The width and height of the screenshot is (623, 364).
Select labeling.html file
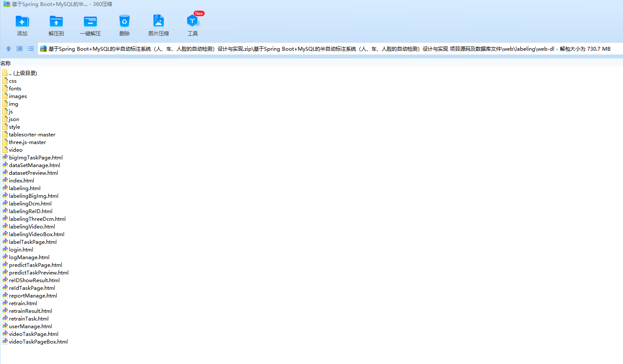click(x=21, y=188)
